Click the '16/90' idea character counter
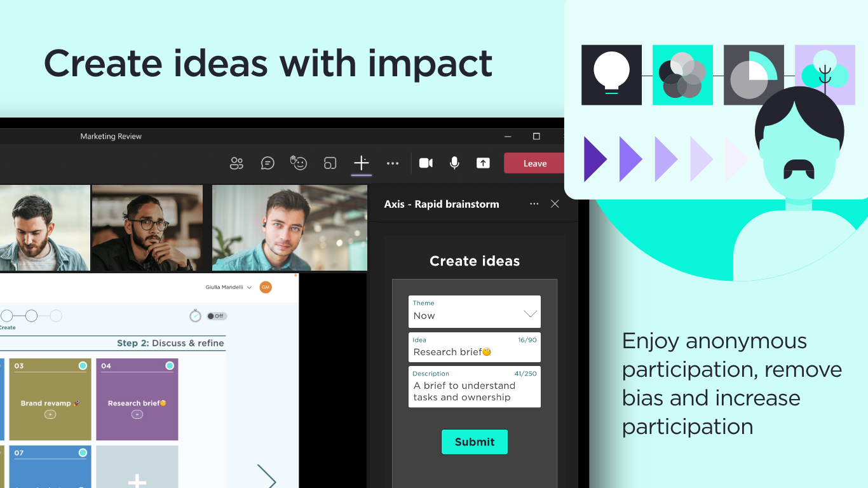This screenshot has width=868, height=488. click(527, 340)
